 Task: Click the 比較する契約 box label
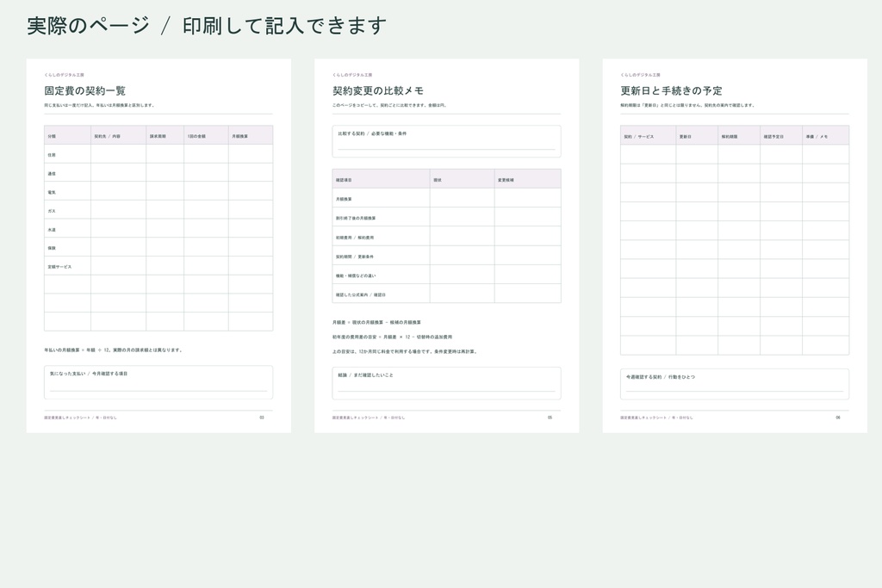tap(372, 133)
